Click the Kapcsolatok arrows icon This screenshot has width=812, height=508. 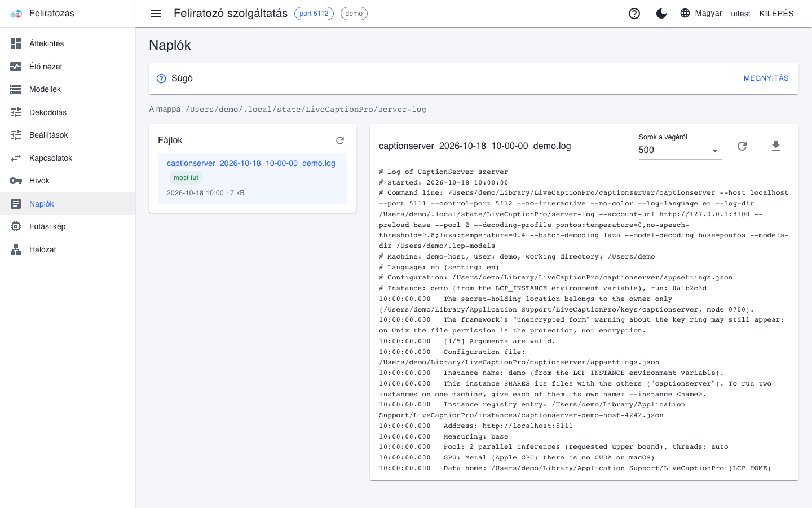pos(16,158)
